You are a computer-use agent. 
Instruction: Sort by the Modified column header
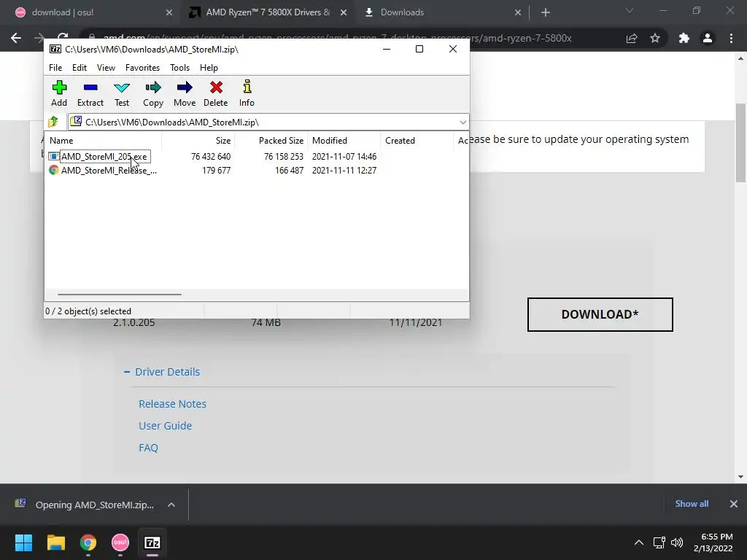point(344,141)
